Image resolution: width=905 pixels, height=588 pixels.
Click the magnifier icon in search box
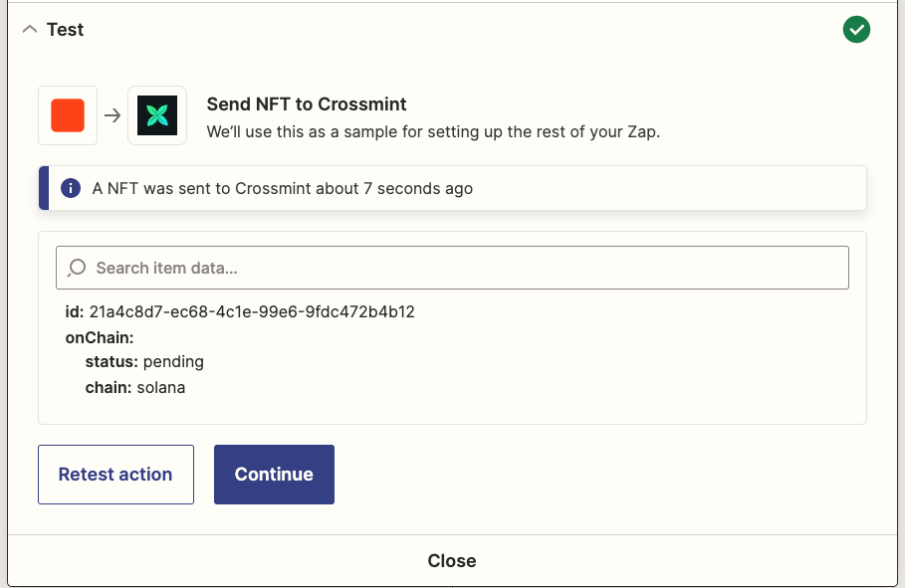[77, 268]
